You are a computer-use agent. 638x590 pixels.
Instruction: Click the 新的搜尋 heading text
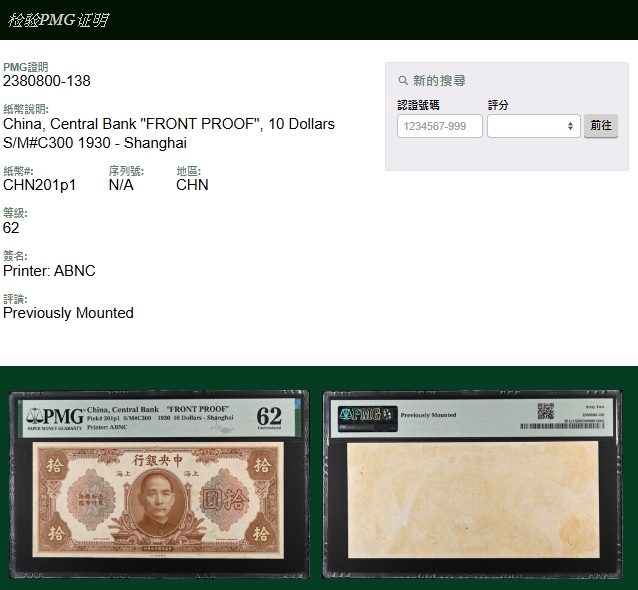[439, 81]
